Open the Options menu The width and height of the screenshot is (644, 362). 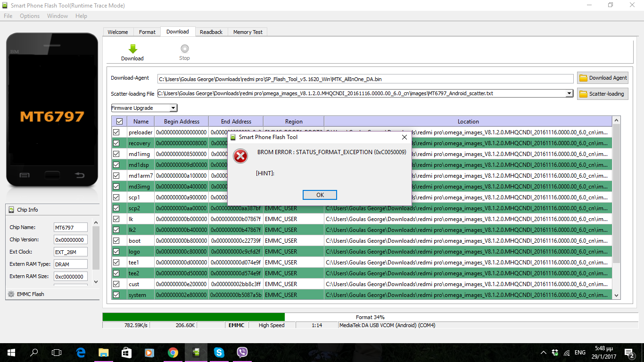30,16
